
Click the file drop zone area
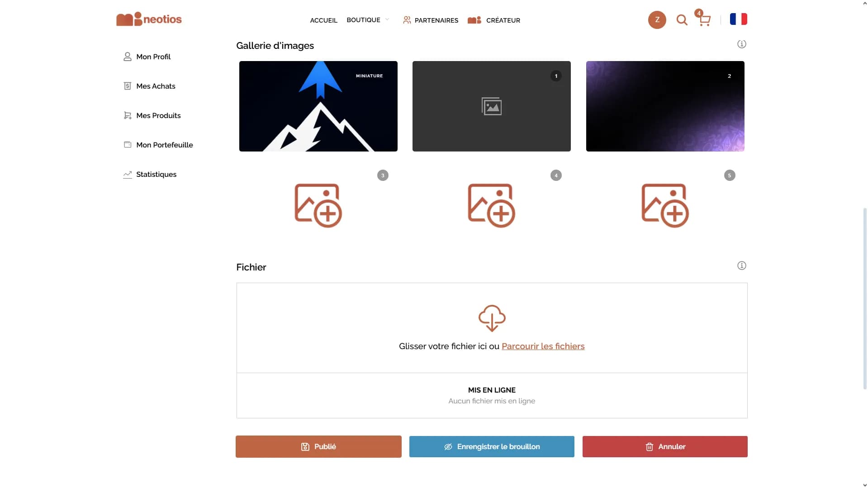pyautogui.click(x=492, y=328)
